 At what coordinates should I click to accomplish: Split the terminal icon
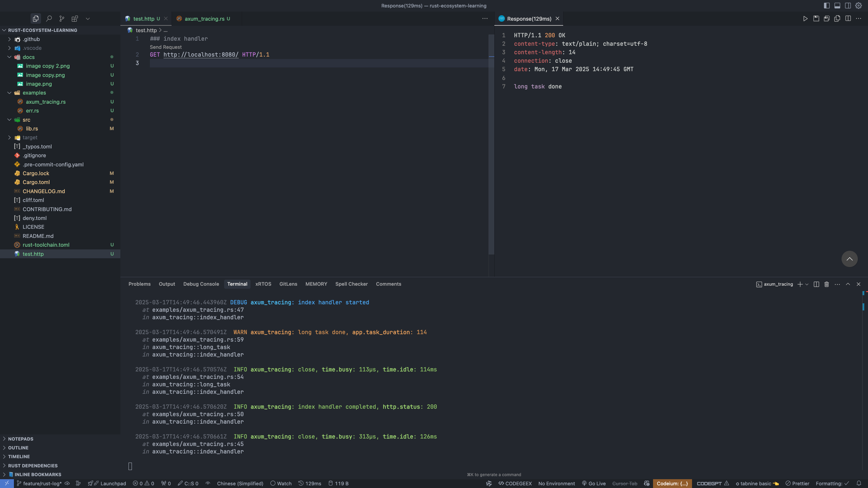[x=816, y=284]
